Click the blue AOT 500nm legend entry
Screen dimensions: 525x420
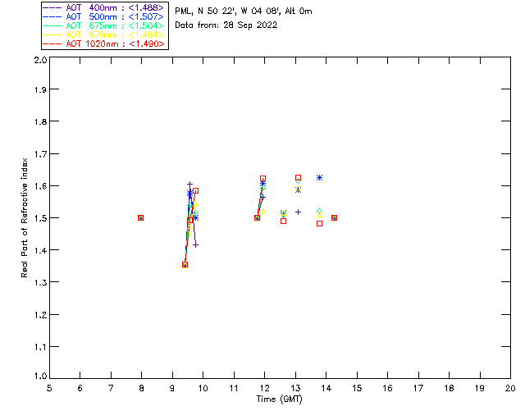pyautogui.click(x=103, y=16)
